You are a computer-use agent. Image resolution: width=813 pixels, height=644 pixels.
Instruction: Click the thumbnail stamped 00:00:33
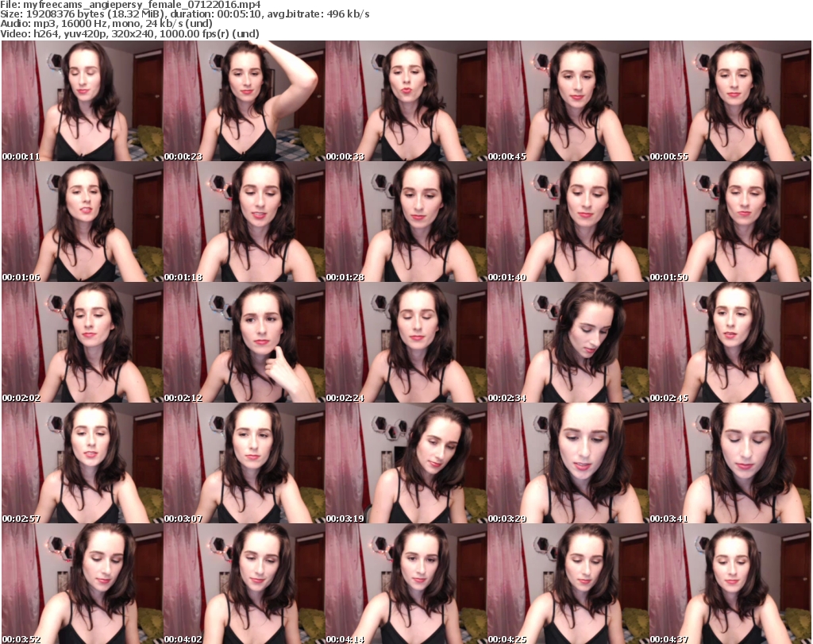(406, 101)
